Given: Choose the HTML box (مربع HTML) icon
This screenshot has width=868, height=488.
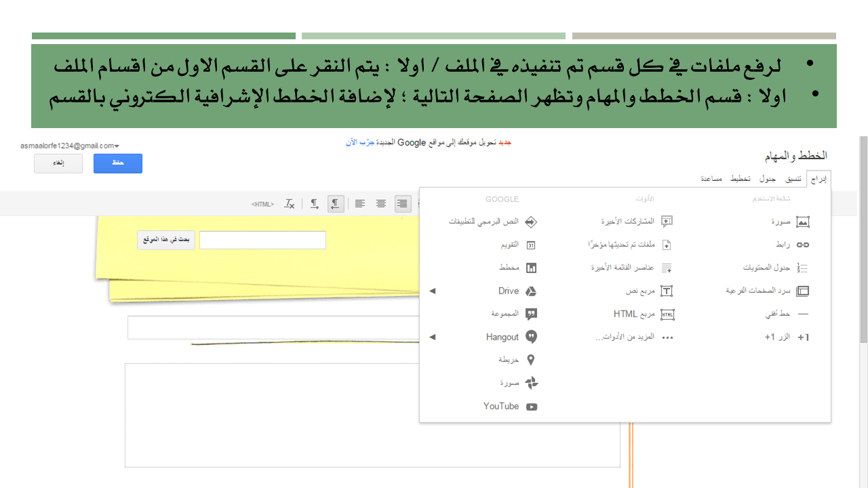Looking at the screenshot, I should [667, 314].
